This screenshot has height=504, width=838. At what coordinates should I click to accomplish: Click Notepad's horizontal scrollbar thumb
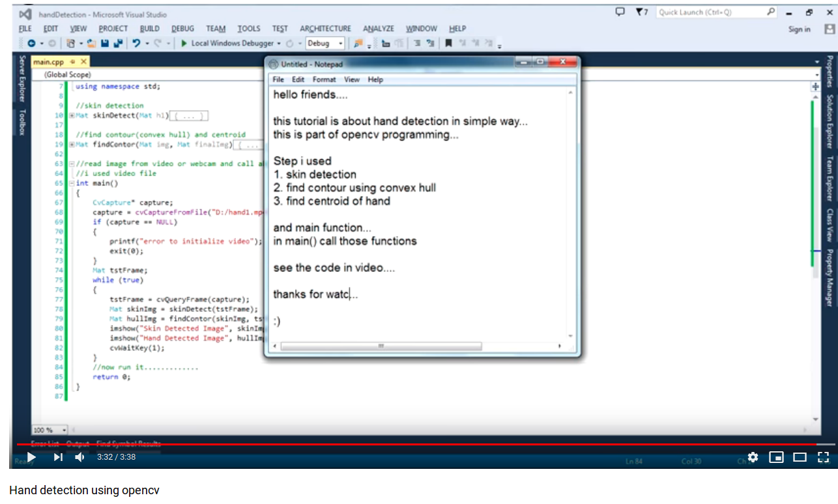381,346
